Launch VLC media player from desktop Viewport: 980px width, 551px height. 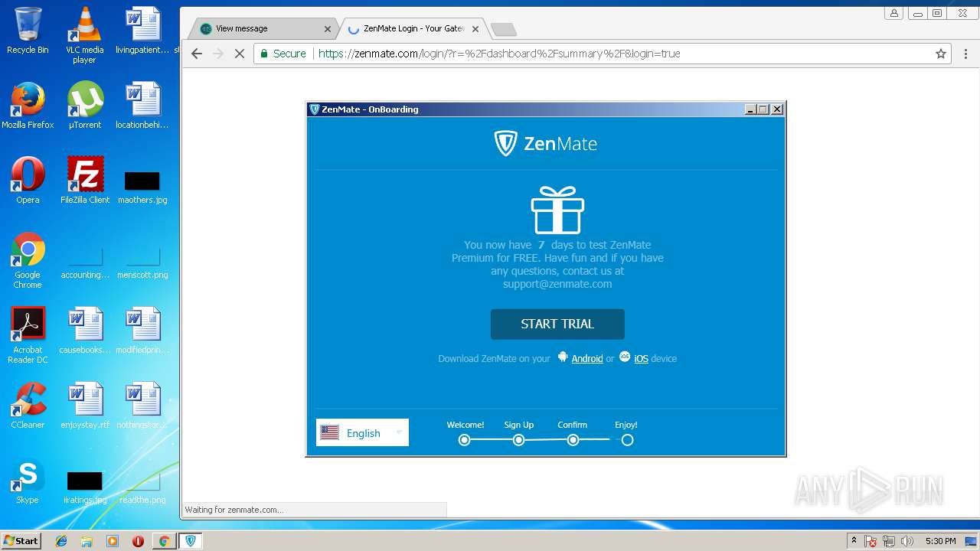point(84,35)
